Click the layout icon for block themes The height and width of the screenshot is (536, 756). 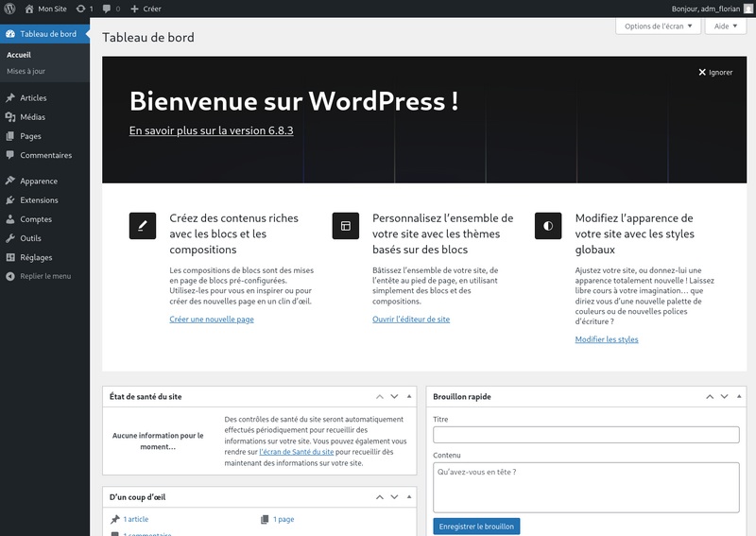pyautogui.click(x=346, y=226)
